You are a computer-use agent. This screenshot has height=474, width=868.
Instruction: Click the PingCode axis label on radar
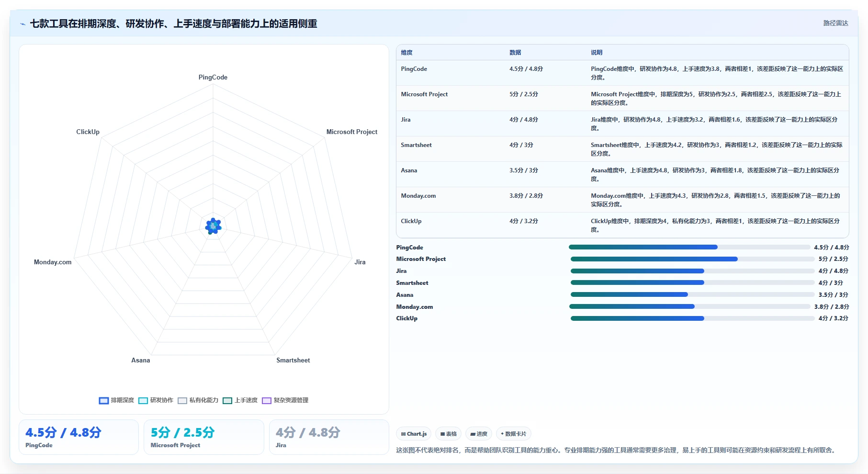tap(213, 77)
